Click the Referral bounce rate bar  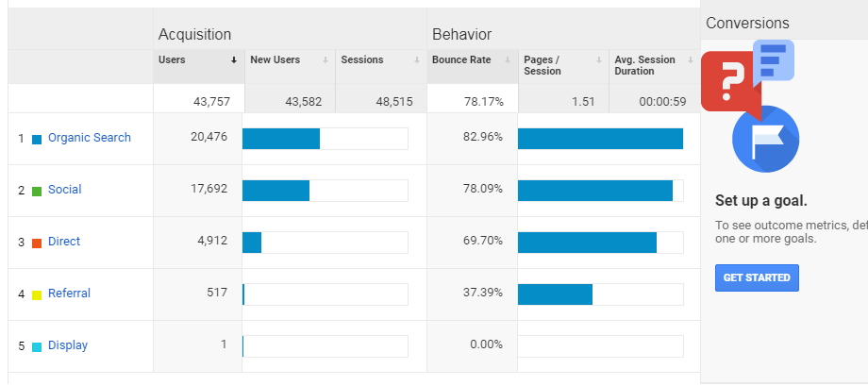tap(555, 294)
